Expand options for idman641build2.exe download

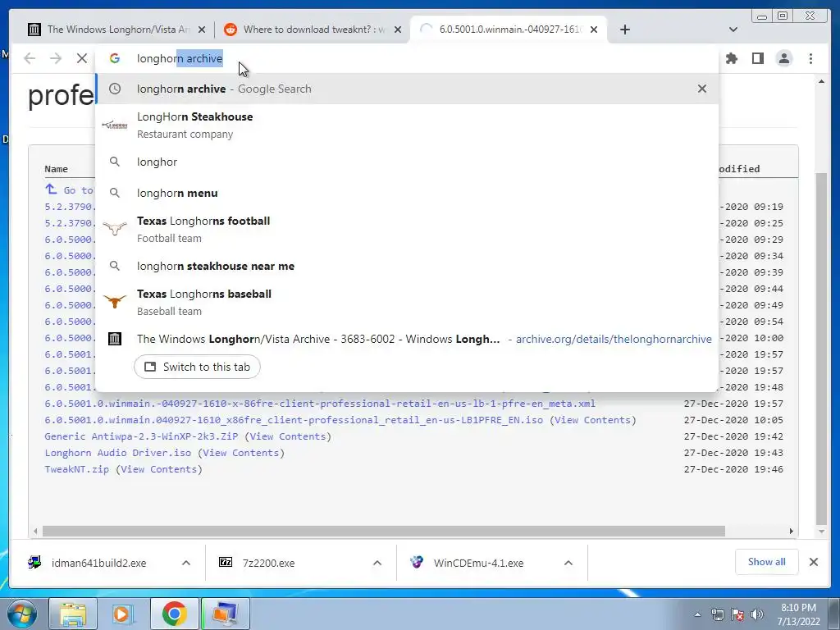pos(186,563)
